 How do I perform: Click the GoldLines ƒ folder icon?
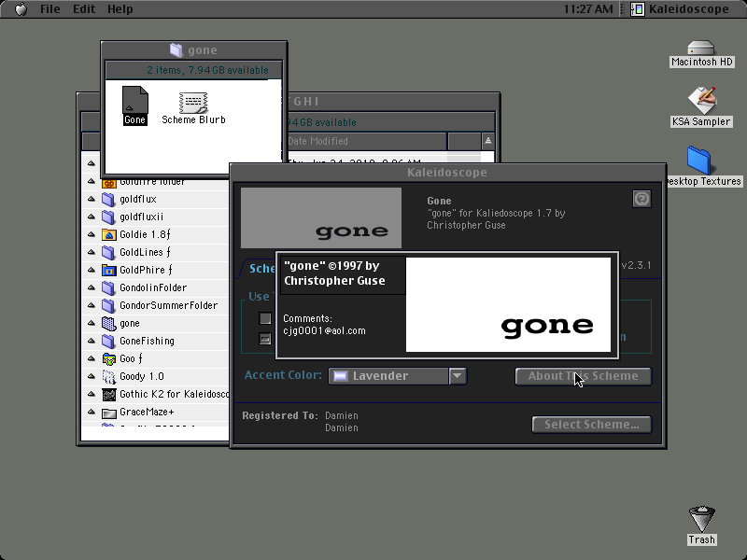click(x=108, y=252)
